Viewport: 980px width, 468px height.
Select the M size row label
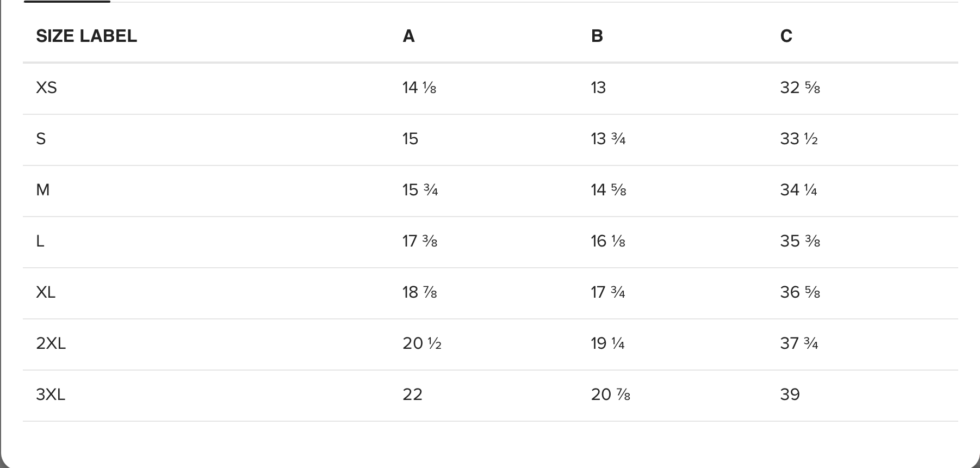(x=42, y=190)
